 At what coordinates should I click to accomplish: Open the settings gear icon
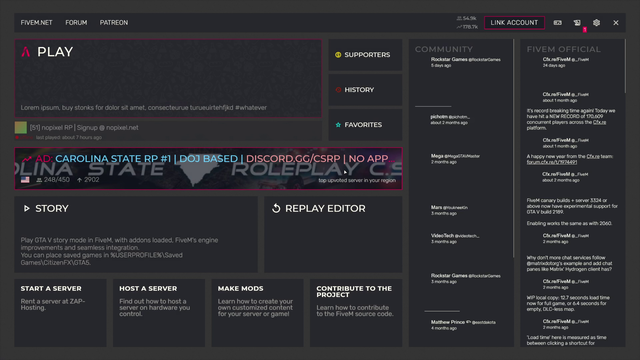[x=596, y=23]
